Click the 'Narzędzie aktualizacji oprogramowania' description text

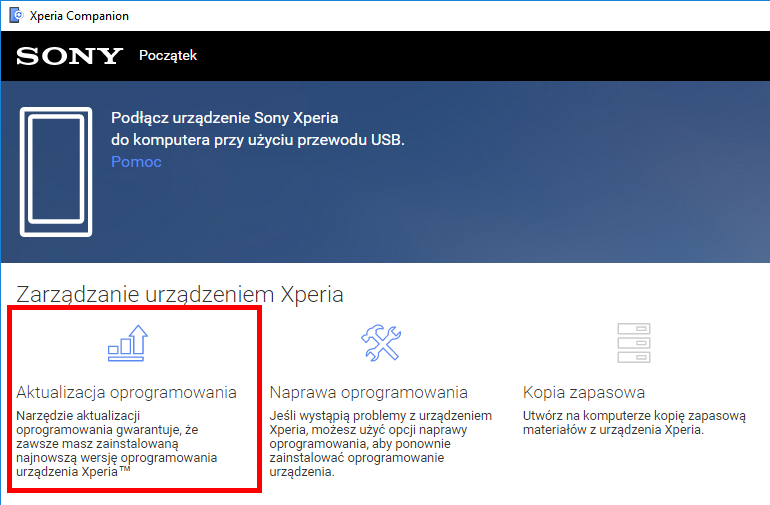(117, 444)
